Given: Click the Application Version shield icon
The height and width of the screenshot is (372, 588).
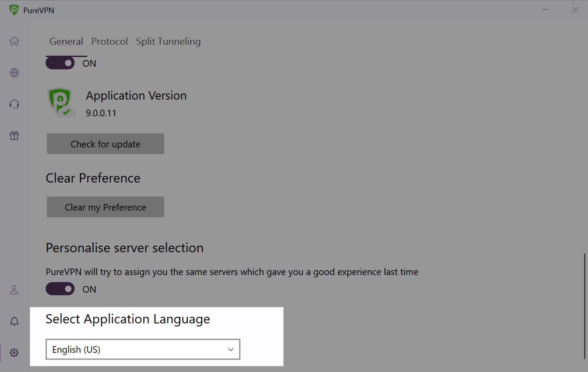Looking at the screenshot, I should (61, 102).
